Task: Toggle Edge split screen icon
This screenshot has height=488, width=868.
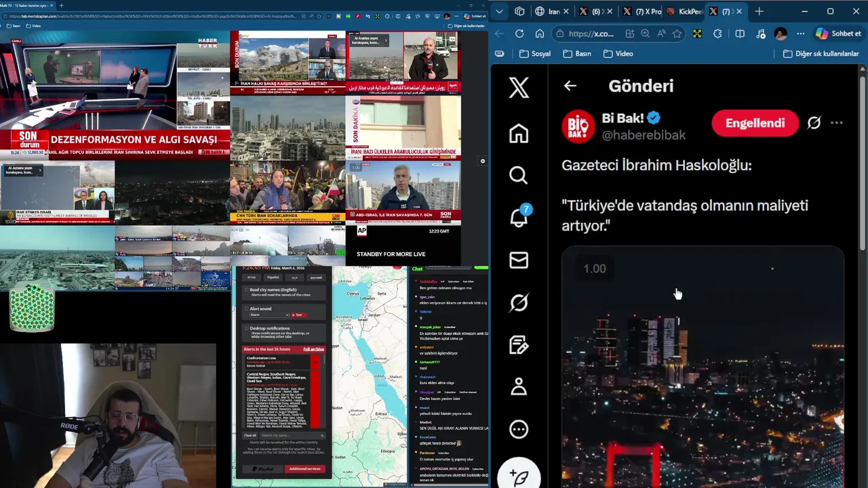Action: click(x=740, y=33)
